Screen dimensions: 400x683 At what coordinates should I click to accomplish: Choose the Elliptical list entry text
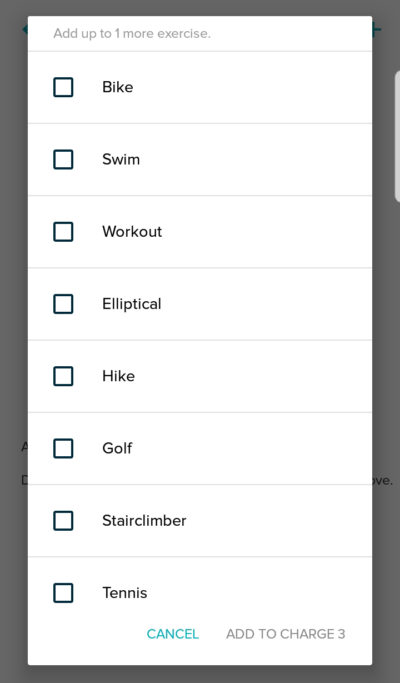click(132, 304)
